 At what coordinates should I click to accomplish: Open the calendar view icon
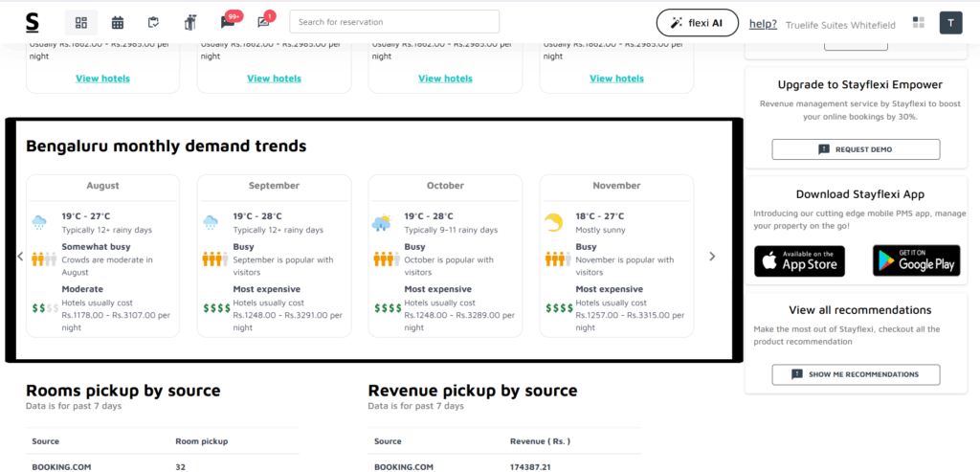click(118, 23)
